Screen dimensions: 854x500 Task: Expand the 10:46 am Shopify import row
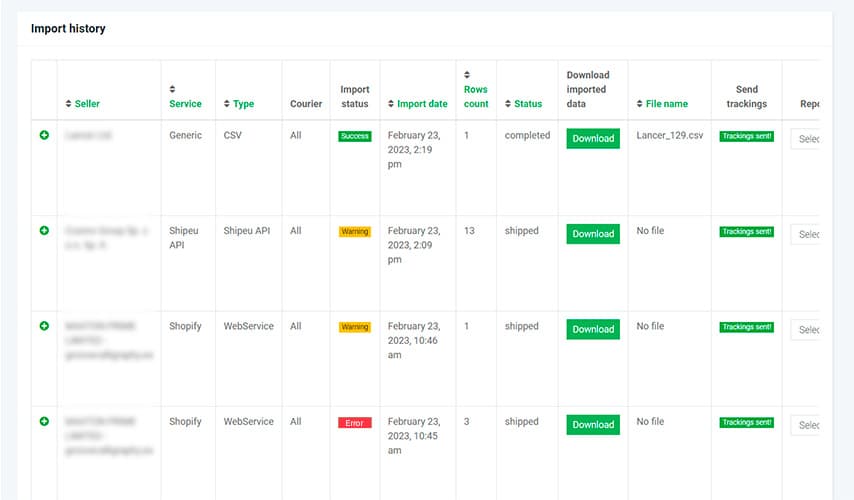tap(44, 326)
